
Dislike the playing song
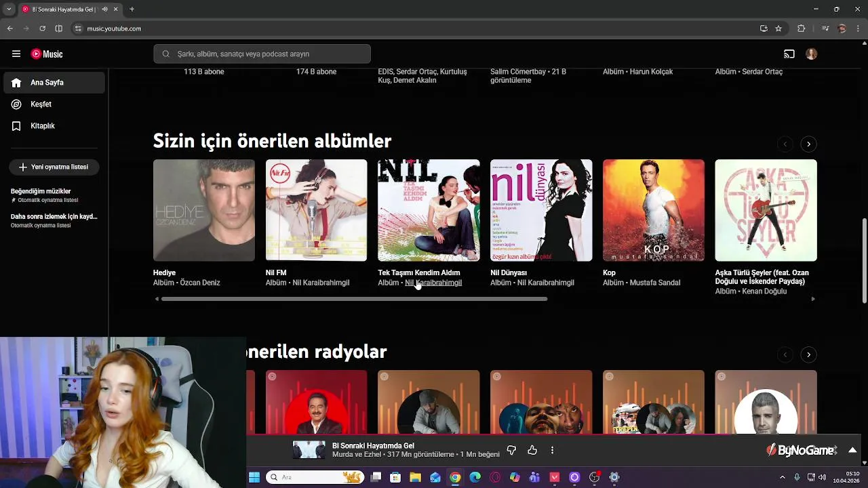coord(511,450)
